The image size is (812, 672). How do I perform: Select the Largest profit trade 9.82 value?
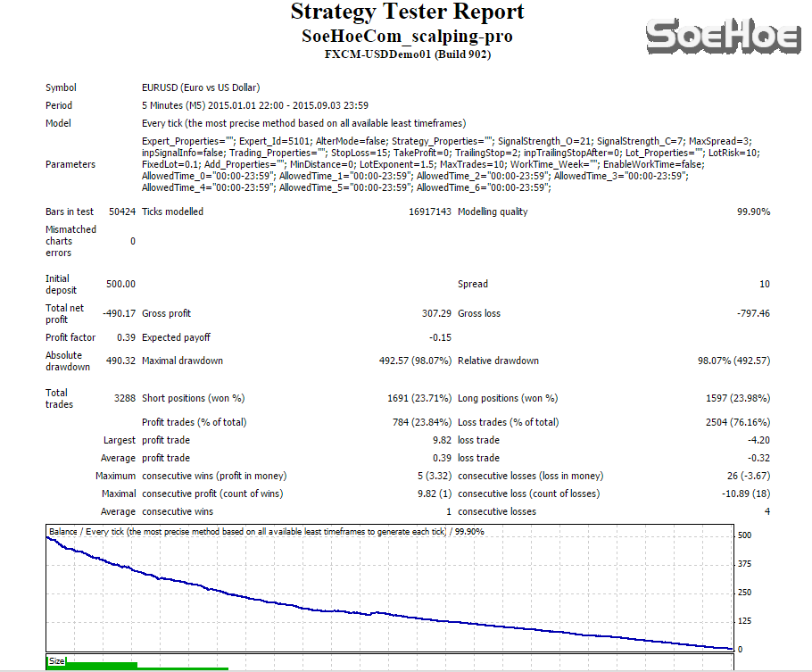[x=442, y=440]
